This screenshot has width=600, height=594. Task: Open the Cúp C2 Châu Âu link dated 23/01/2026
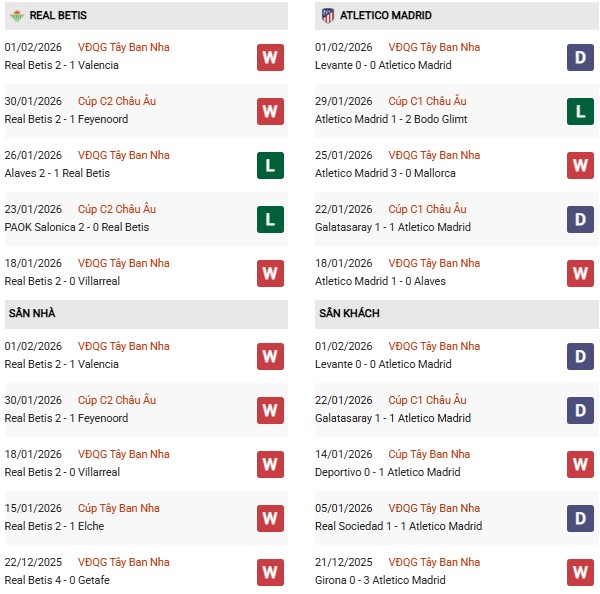click(118, 210)
